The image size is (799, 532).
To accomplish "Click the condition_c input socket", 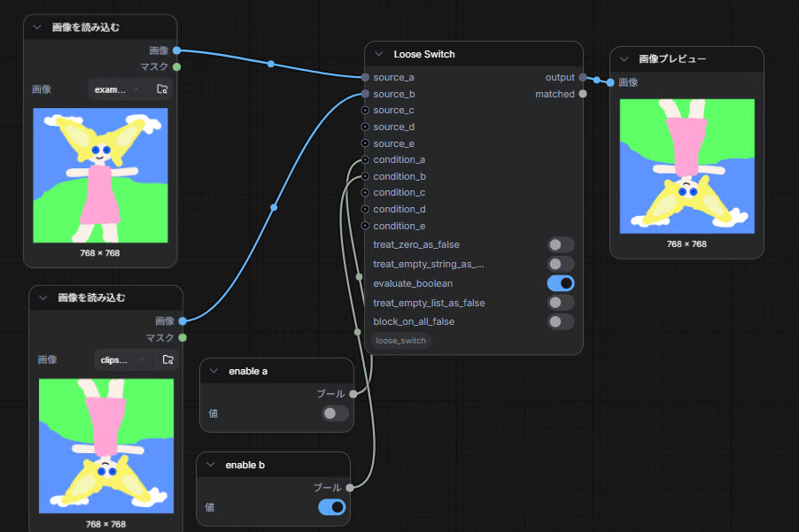I will [365, 192].
